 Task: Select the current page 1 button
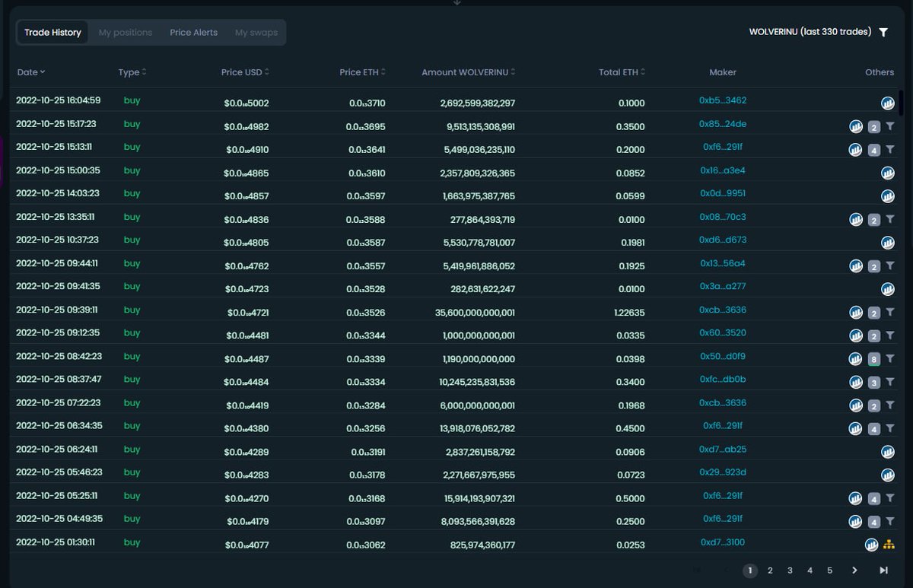point(750,571)
